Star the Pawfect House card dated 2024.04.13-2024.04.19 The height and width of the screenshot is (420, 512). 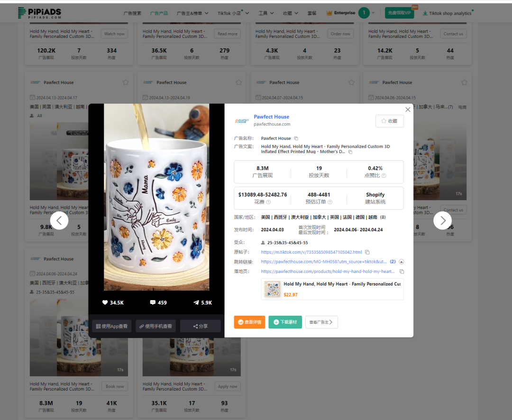coord(238,82)
